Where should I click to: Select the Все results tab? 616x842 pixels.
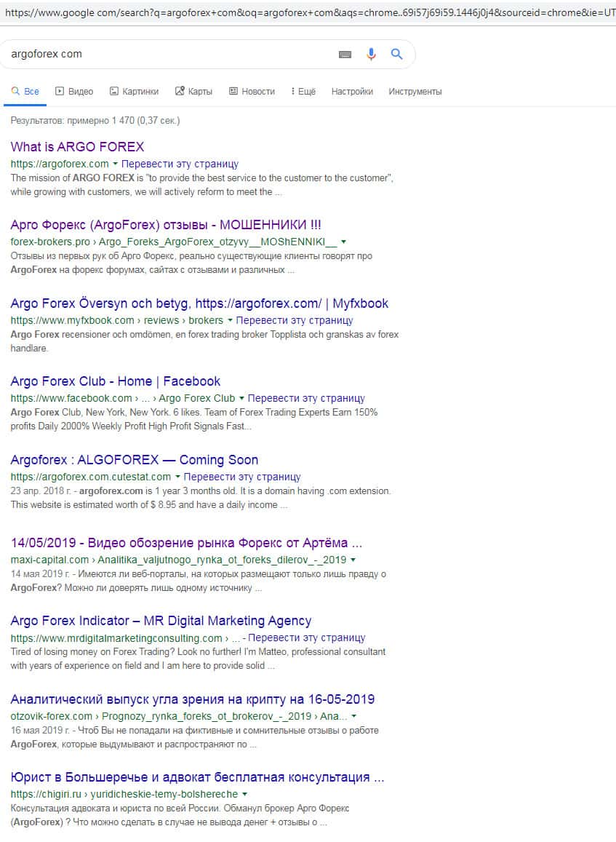25,91
